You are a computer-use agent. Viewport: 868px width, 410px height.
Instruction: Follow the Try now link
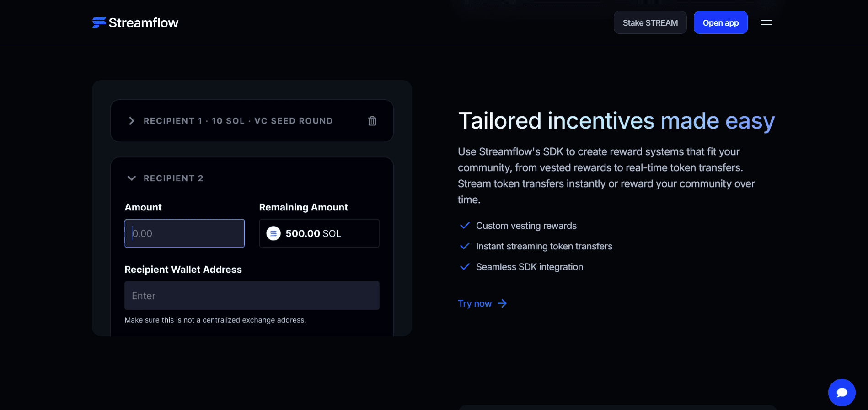(482, 303)
